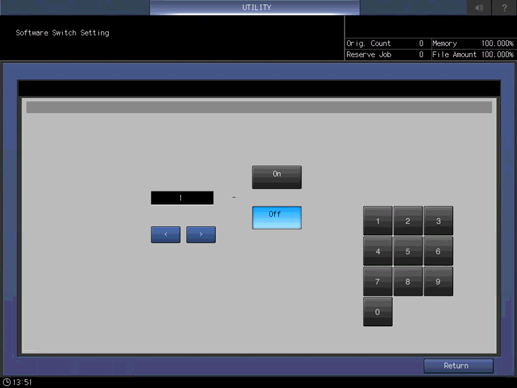Tap keypad number 0

378,312
